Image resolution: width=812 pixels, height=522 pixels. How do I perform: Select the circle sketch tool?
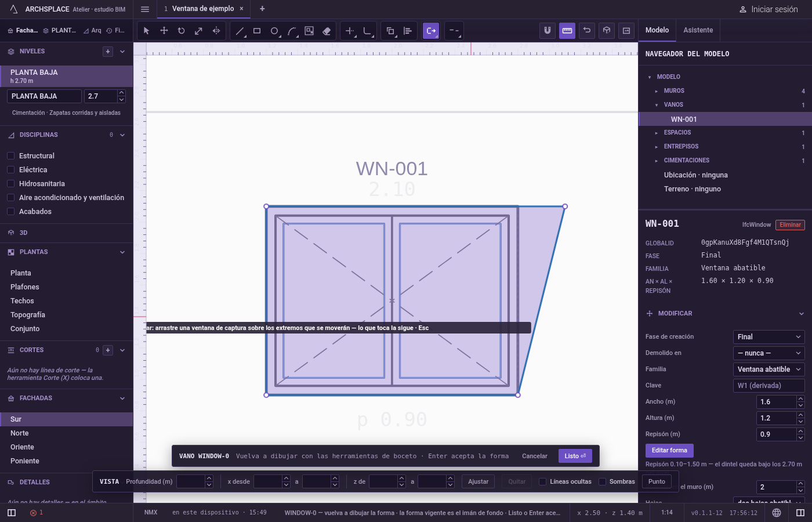[274, 31]
